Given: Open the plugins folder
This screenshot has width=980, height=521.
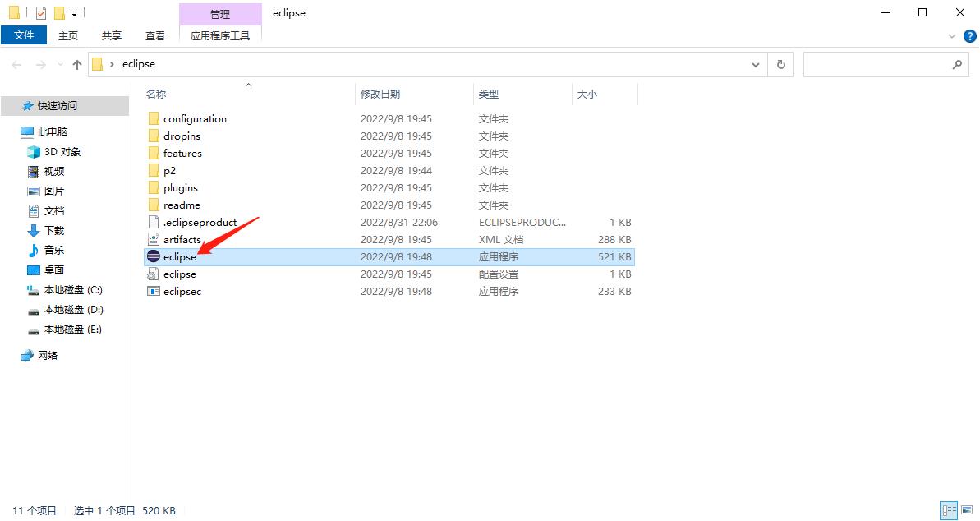Looking at the screenshot, I should 180,187.
